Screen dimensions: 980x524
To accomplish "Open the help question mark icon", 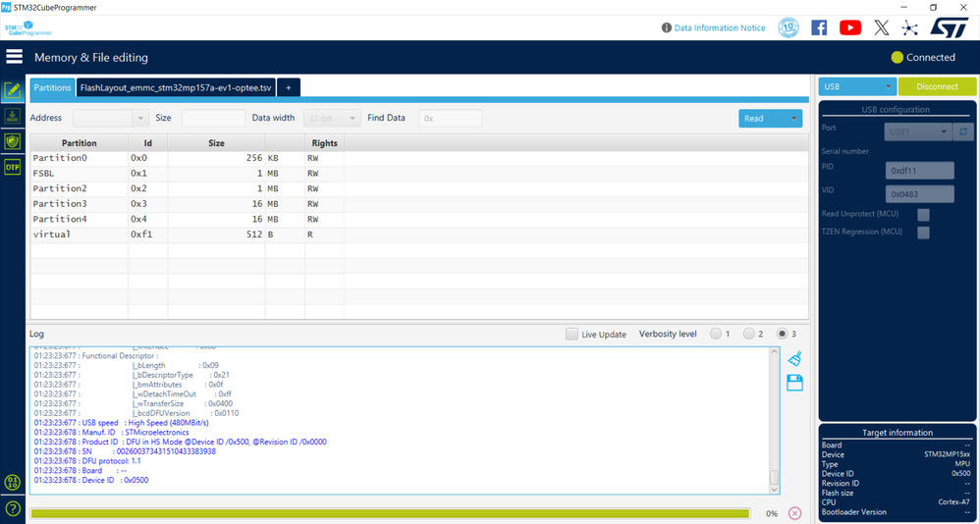I will coord(13,509).
